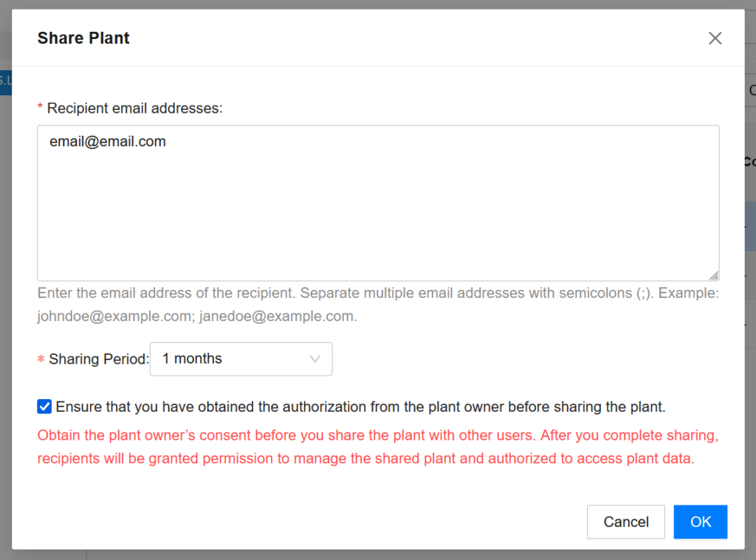This screenshot has height=560, width=756.
Task: Click the email@email.com text entry
Action: click(x=108, y=142)
